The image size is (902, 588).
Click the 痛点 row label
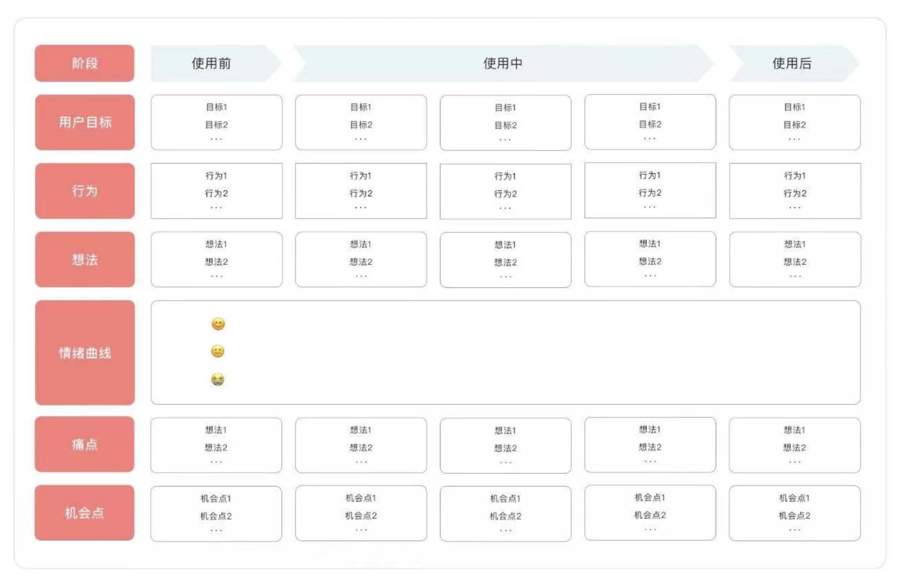pyautogui.click(x=85, y=444)
